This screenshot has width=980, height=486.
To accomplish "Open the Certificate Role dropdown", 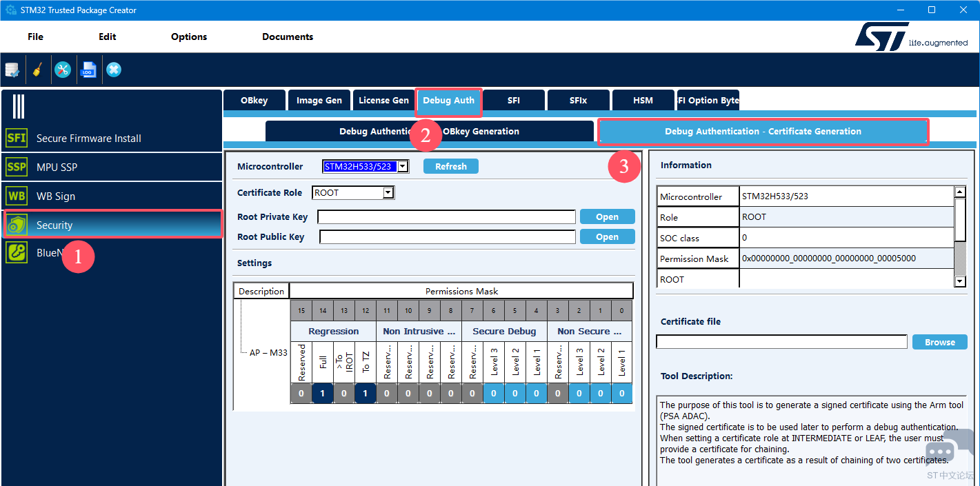I will click(388, 193).
